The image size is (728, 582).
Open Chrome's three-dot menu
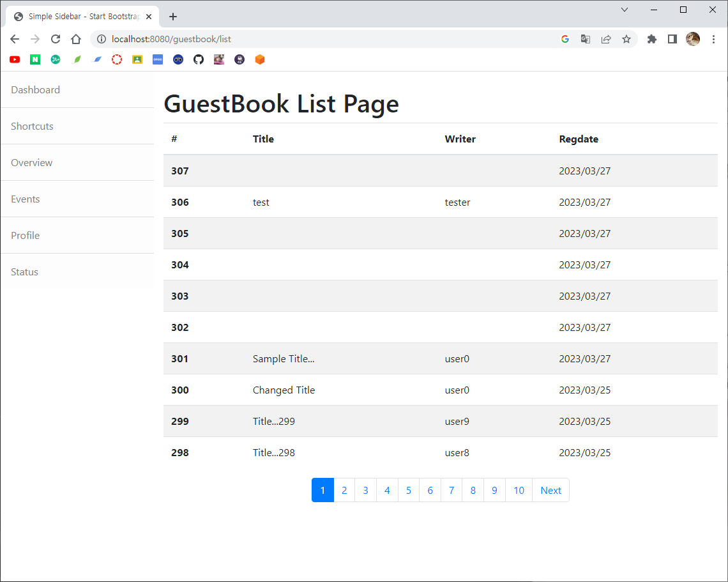(x=713, y=39)
